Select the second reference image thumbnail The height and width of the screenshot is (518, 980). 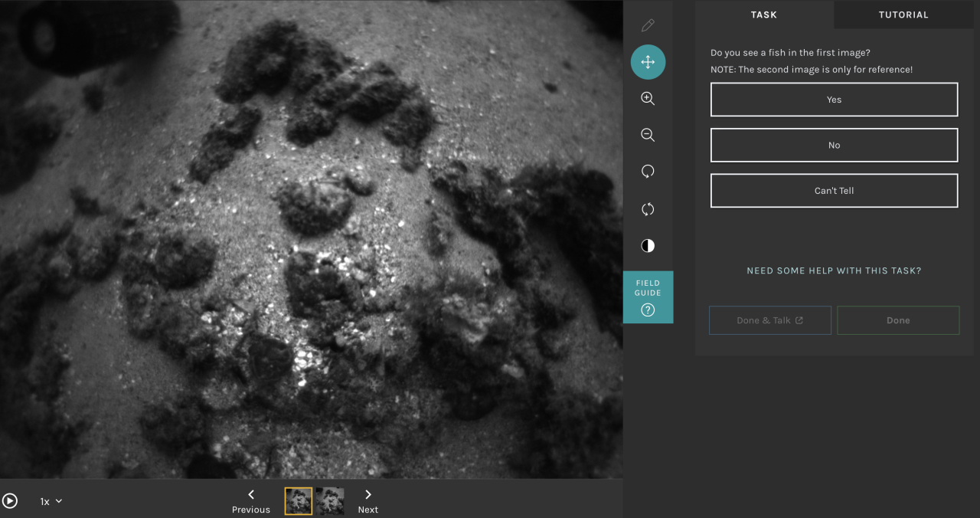pos(330,501)
